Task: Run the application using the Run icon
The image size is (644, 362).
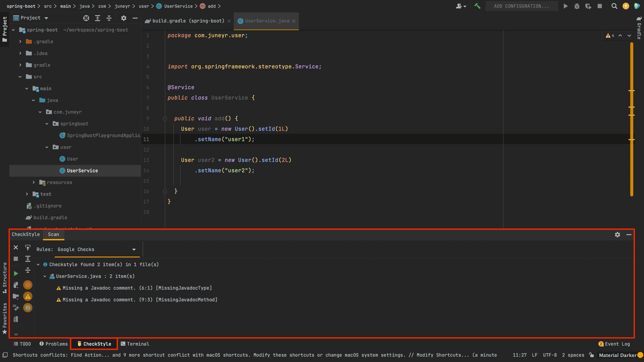Action: [566, 6]
